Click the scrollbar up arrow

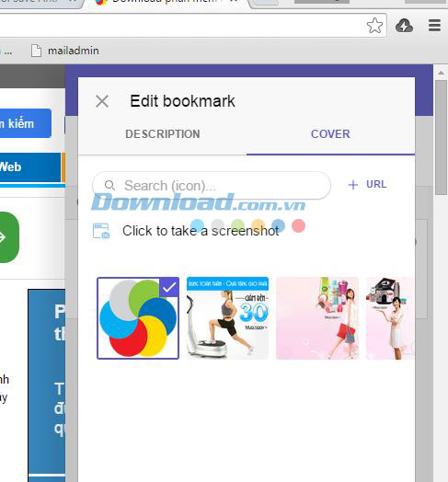pos(441,73)
